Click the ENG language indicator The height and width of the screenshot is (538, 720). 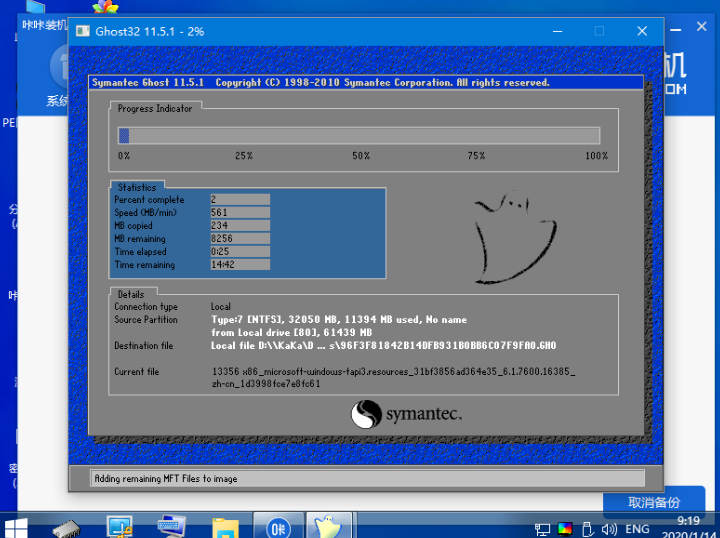click(637, 529)
